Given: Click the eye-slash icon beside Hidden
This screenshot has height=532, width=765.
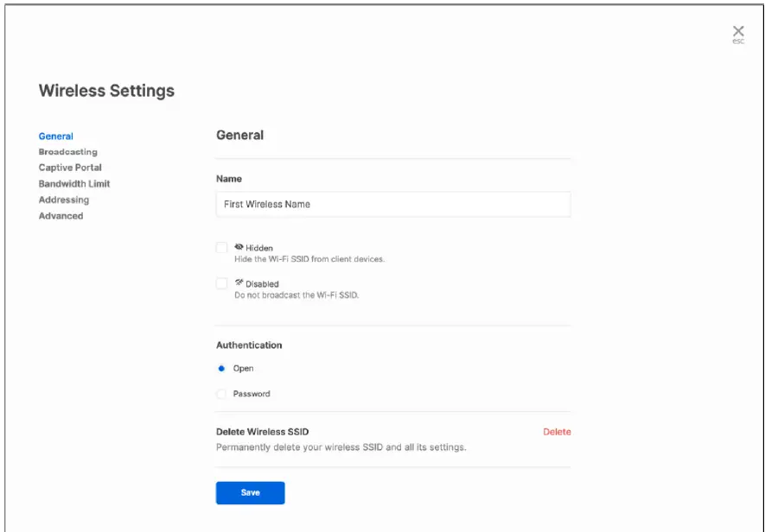Looking at the screenshot, I should pyautogui.click(x=239, y=247).
